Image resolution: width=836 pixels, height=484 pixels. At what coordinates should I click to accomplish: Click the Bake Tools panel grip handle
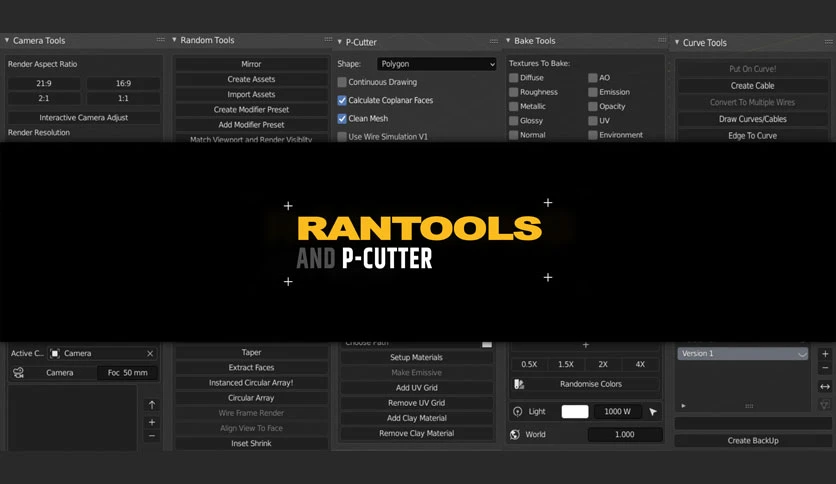[662, 40]
